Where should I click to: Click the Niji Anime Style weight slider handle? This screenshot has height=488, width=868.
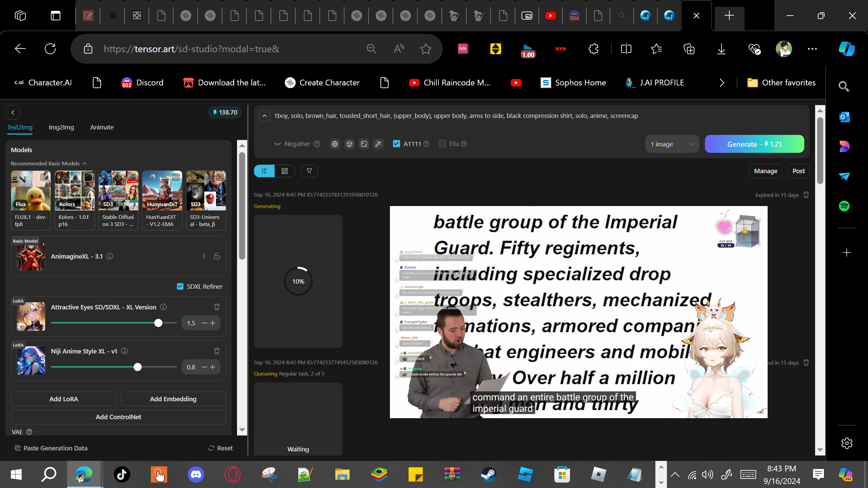pos(138,367)
